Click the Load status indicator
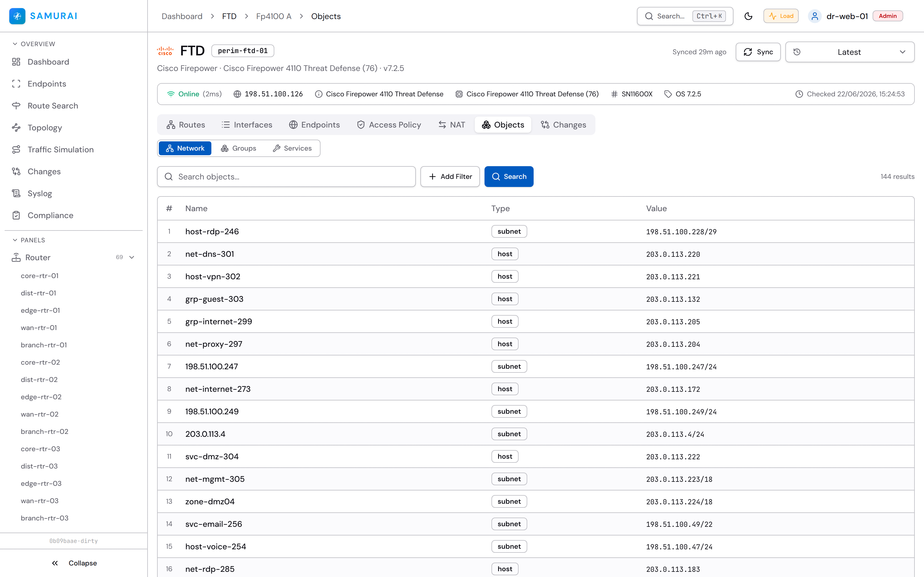924x577 pixels. 781,16
